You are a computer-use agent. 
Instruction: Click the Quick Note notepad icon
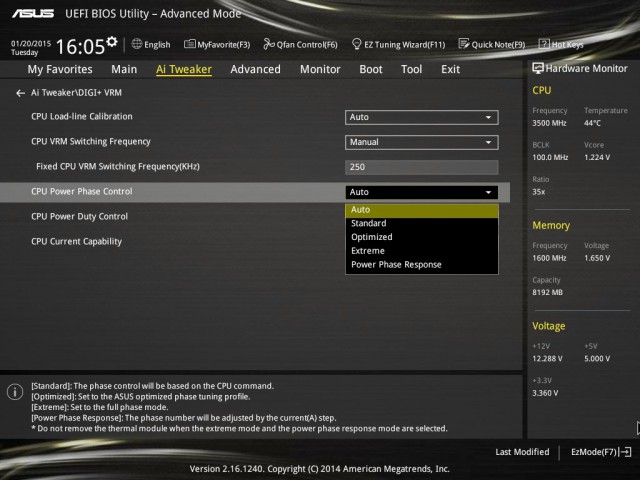(x=464, y=44)
